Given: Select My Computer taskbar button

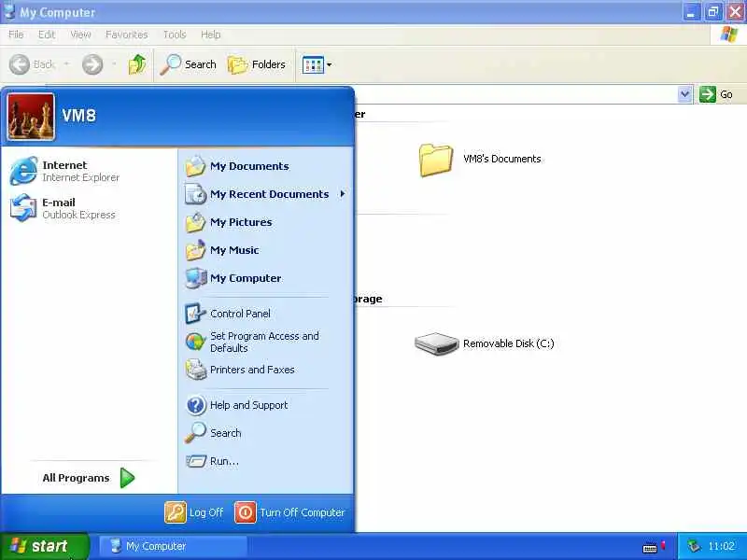Looking at the screenshot, I should tap(173, 546).
